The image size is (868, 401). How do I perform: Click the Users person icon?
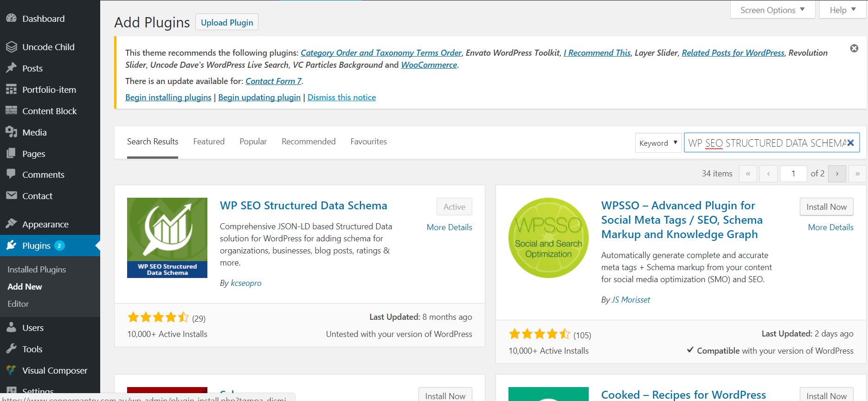[11, 328]
